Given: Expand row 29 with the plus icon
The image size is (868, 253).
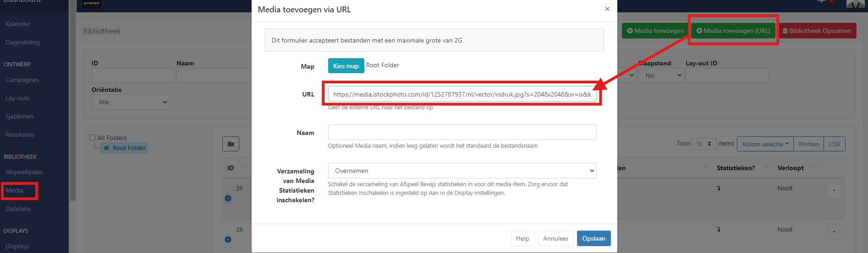Looking at the screenshot, I should tap(228, 198).
